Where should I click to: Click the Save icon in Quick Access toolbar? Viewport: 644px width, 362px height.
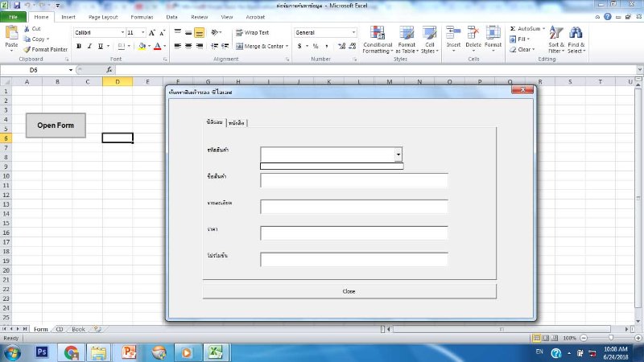17,5
